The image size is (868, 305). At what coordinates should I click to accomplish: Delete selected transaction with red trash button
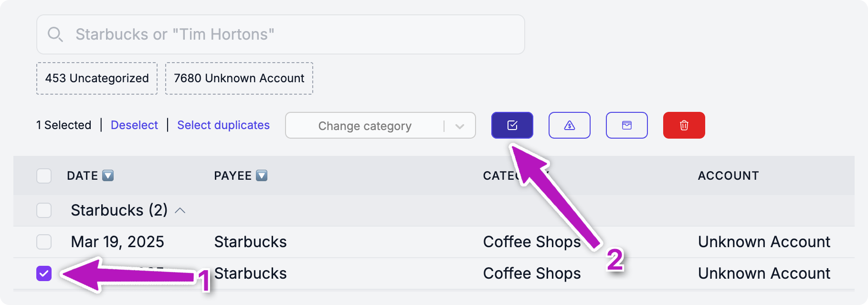coord(684,125)
